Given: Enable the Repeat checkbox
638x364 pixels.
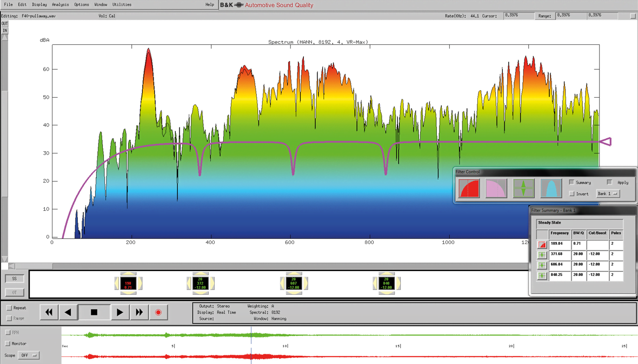Looking at the screenshot, I should click(x=9, y=308).
